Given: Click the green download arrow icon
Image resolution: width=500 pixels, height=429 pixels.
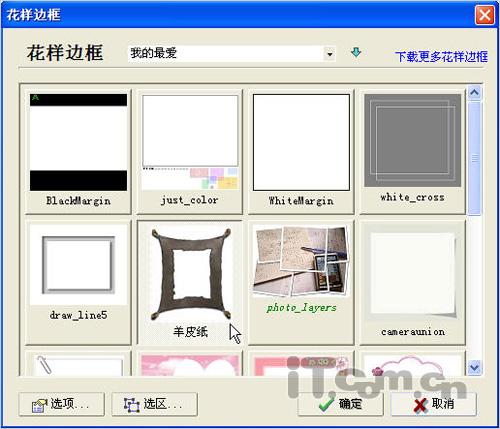Looking at the screenshot, I should point(356,53).
